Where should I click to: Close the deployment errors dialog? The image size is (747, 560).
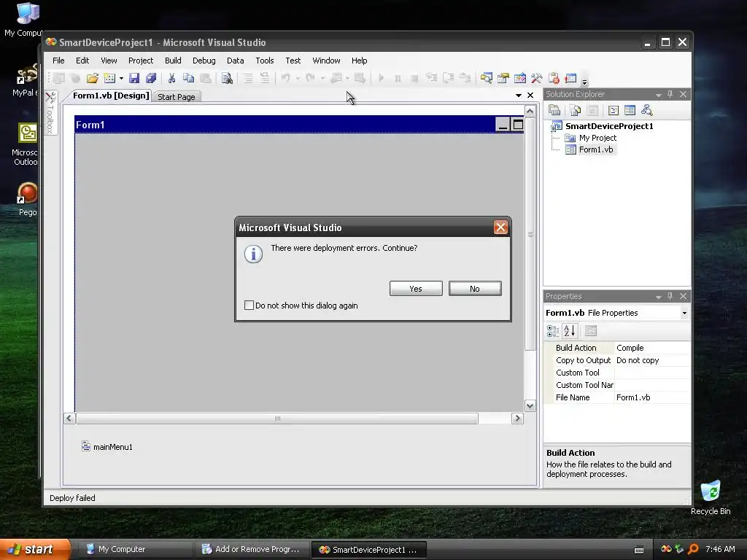500,227
